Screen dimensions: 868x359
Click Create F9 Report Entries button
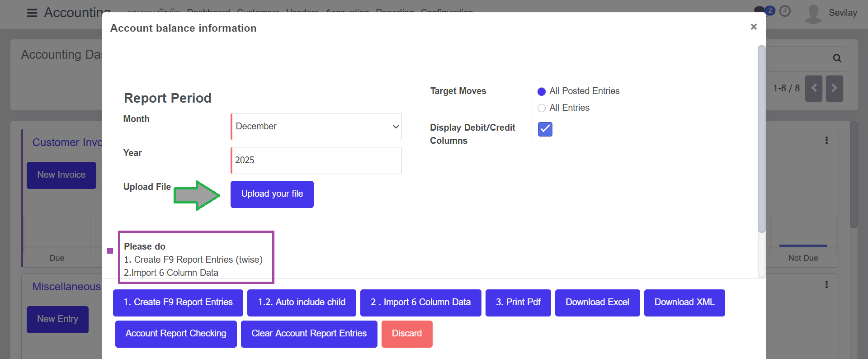tap(178, 302)
